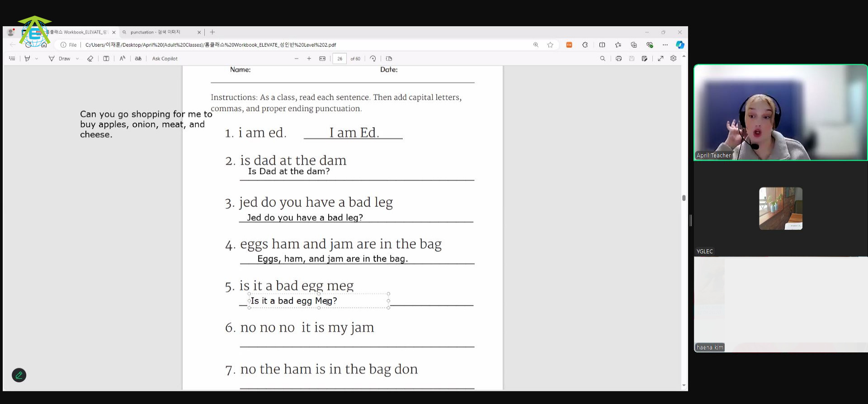Activate the Read aloud icon
Viewport: 868px width, 404px height.
[x=123, y=58]
